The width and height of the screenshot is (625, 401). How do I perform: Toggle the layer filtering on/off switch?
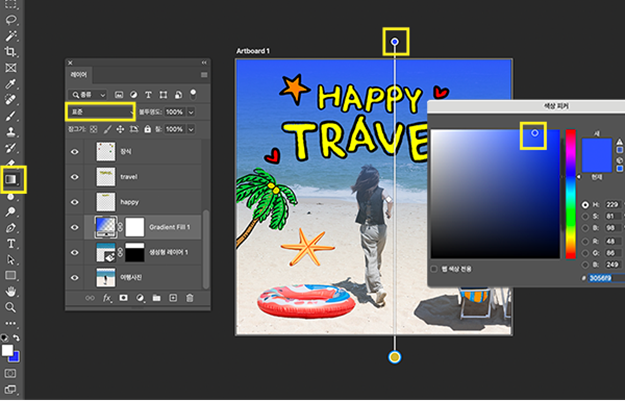click(193, 94)
